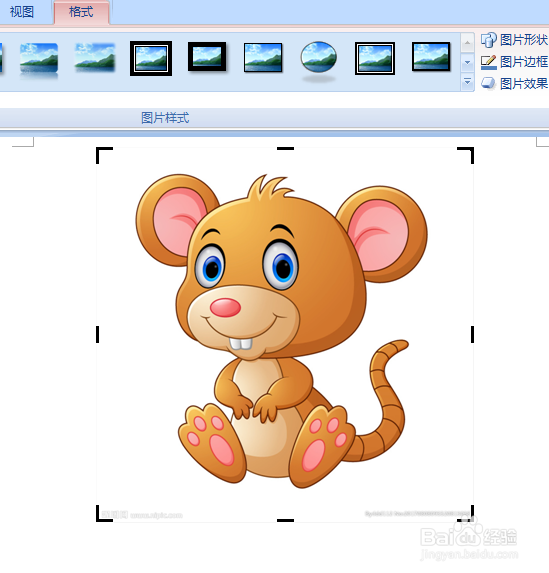Click the bottom-right crop corner handle
The image size is (549, 573).
click(x=466, y=513)
